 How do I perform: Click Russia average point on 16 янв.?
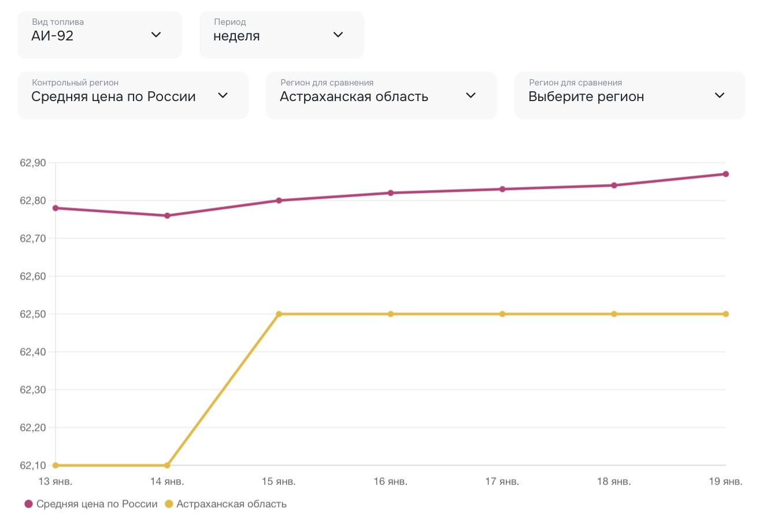coord(391,193)
